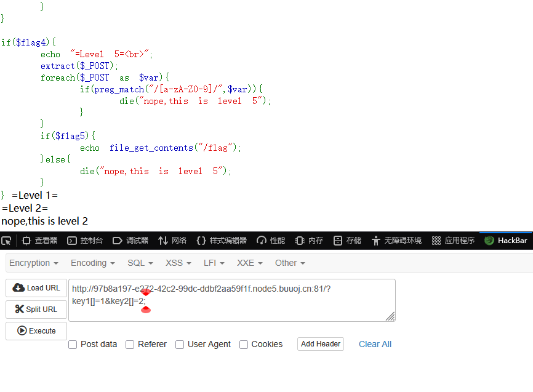Click the element picker icon in devtools
This screenshot has width=533, height=392.
coord(6,241)
